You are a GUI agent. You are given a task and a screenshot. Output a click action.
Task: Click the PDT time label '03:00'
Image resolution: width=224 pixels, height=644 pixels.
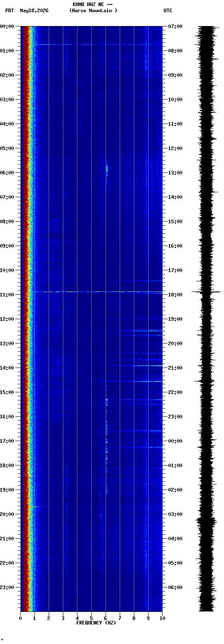(x=7, y=100)
